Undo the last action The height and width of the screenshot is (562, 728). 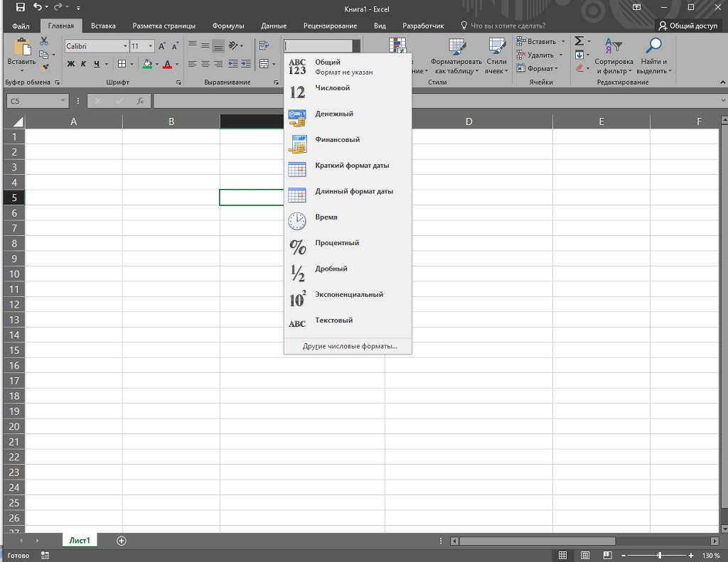pyautogui.click(x=37, y=7)
